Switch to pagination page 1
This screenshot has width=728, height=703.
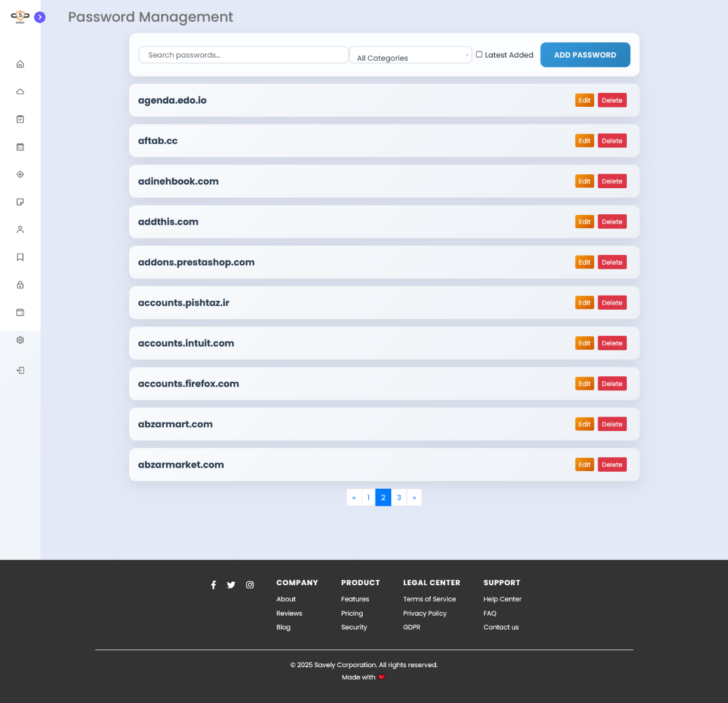tap(368, 498)
